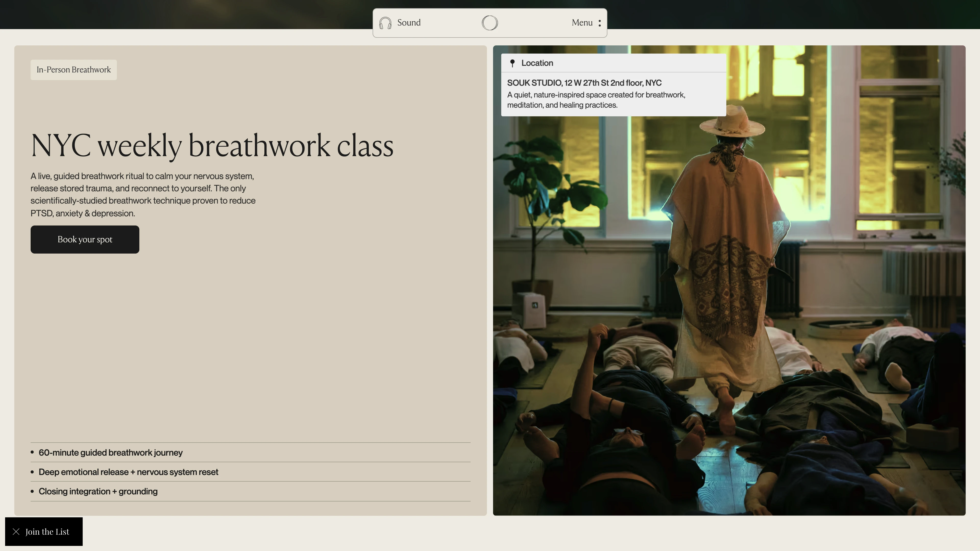Screen dimensions: 980x551
Task: Click the headphones Sound icon
Action: 385,23
